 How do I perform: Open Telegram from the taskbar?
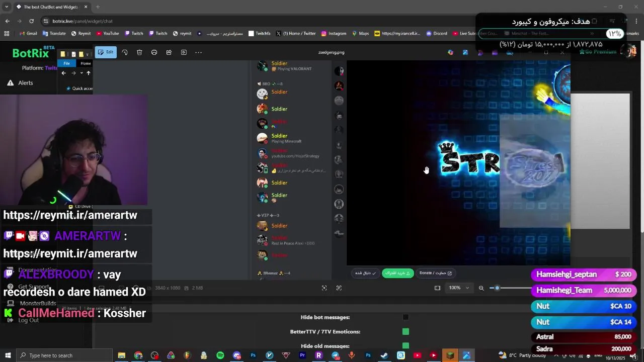[x=335, y=355]
